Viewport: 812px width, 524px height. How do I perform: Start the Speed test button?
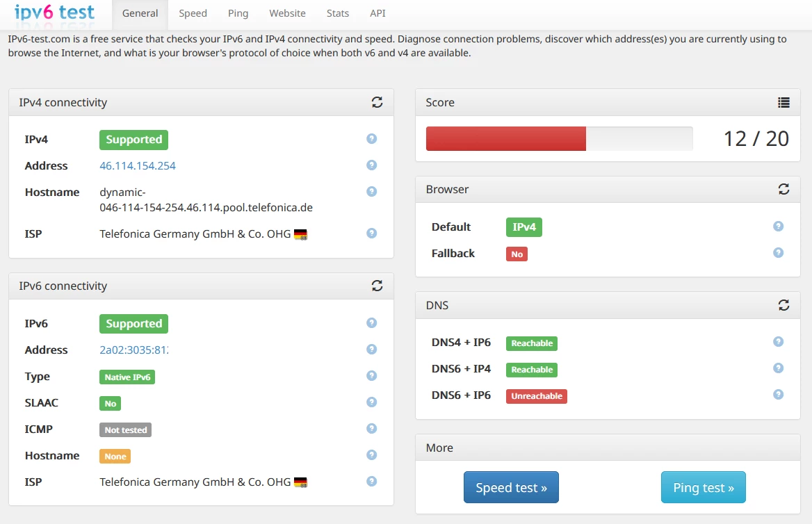coord(511,487)
